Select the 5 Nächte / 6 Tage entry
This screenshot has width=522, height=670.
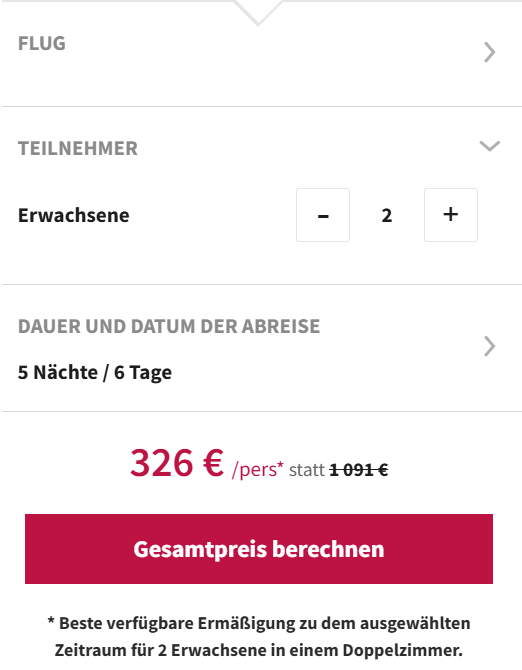coord(95,372)
